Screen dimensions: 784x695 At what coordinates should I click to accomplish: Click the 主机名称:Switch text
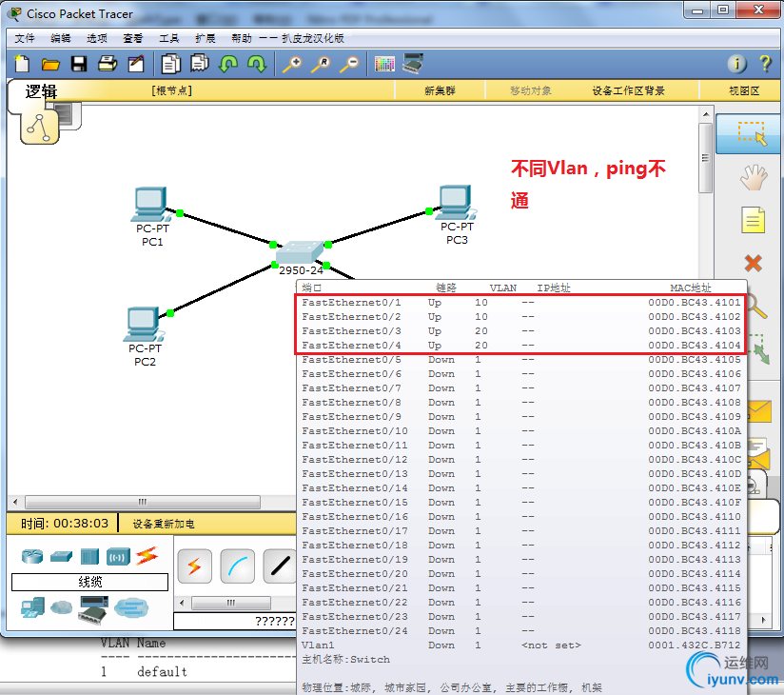coord(345,660)
